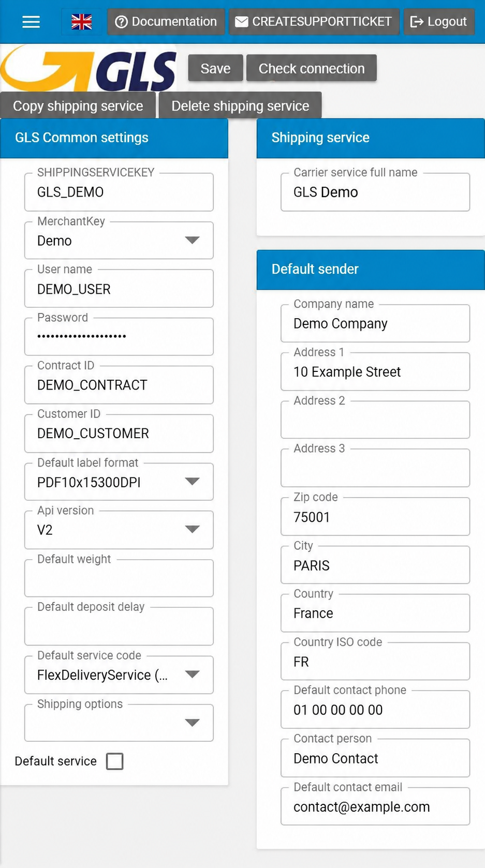Open the Shipping options dropdown
Screen dimensions: 485x868
[119, 723]
